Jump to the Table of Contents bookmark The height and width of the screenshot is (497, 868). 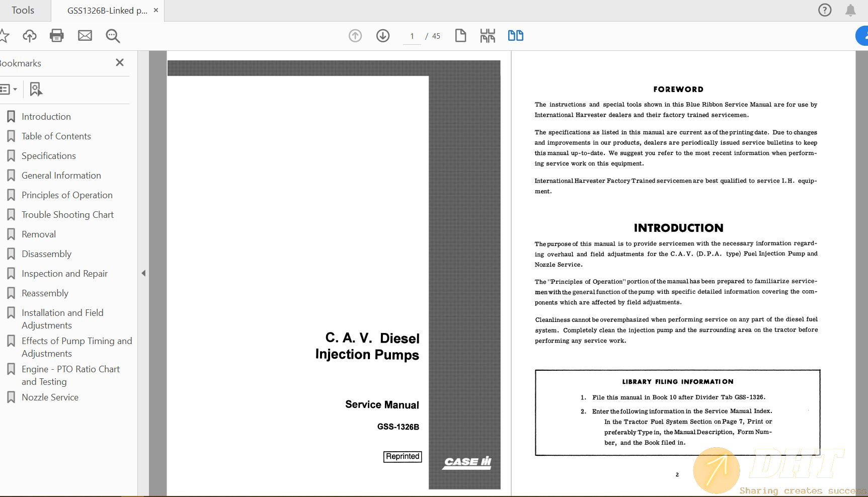click(x=56, y=136)
